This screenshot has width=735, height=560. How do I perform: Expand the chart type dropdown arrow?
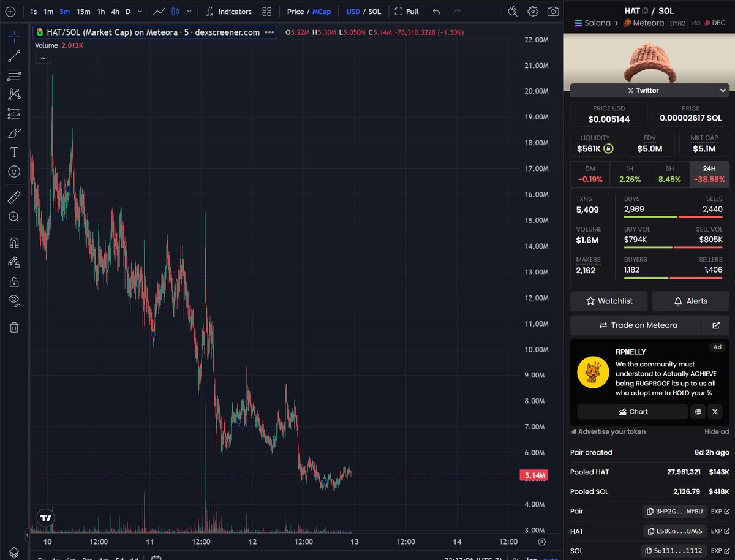pyautogui.click(x=189, y=12)
